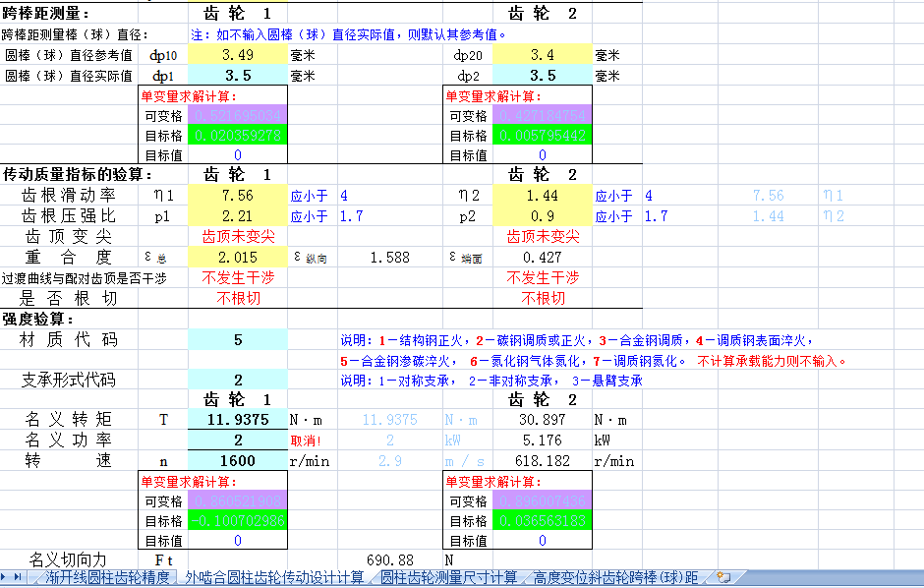Switch to the 圆柱齿轮测量尺寸计算 sheet tab
This screenshot has height=588, width=924.
click(x=448, y=577)
